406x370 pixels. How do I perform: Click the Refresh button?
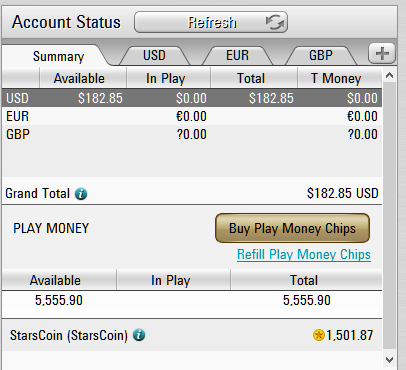tap(211, 22)
